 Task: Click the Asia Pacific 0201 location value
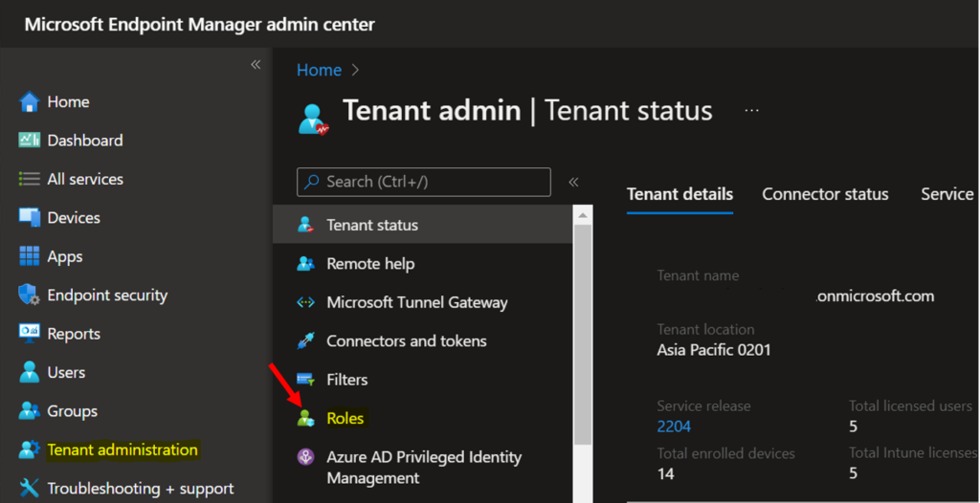tap(714, 350)
